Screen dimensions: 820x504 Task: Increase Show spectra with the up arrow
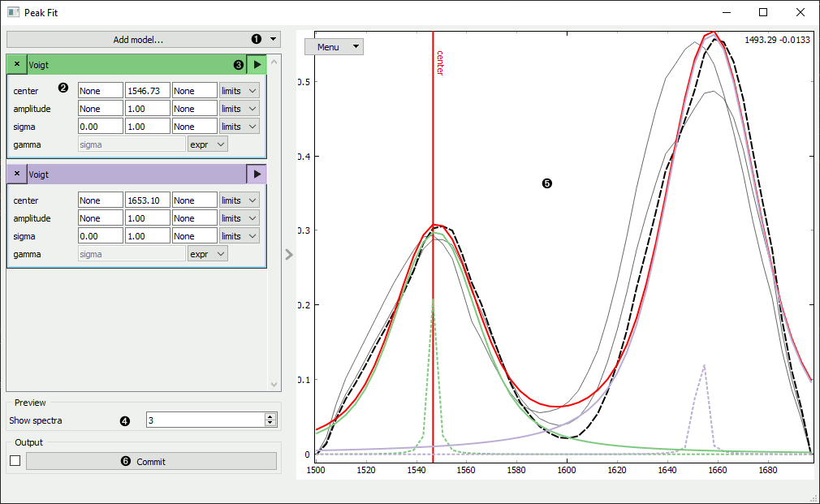[270, 416]
